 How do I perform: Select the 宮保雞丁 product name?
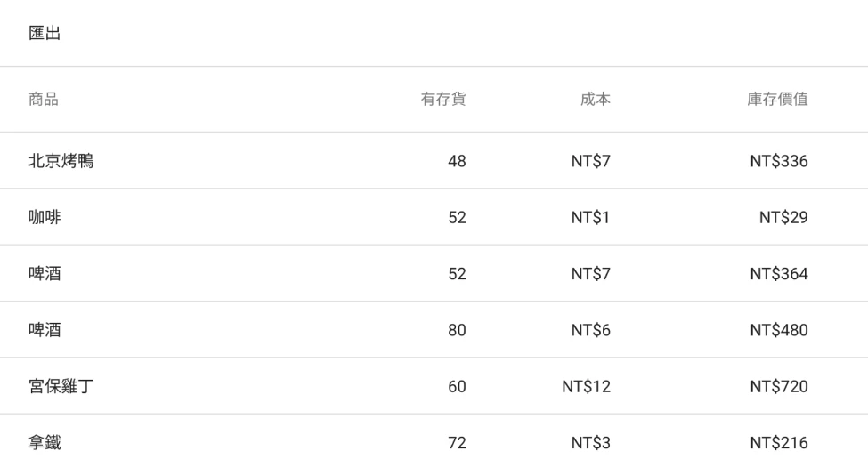tap(62, 386)
